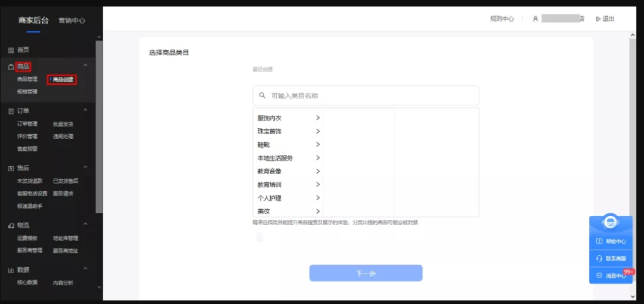The width and height of the screenshot is (644, 304).
Task: Open 商品管理 in the sidebar
Action: (x=27, y=79)
